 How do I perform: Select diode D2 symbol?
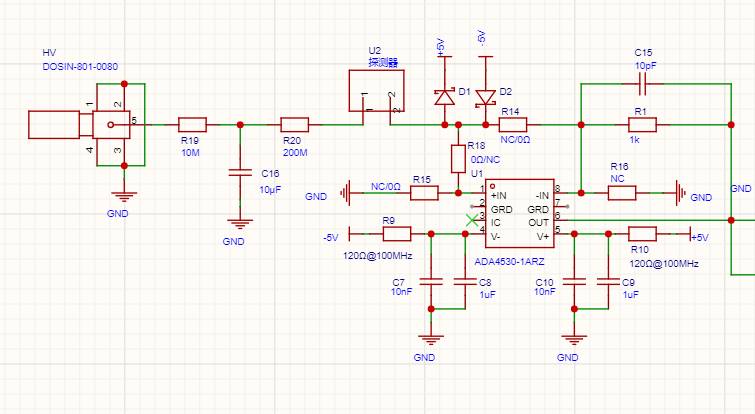tap(485, 97)
